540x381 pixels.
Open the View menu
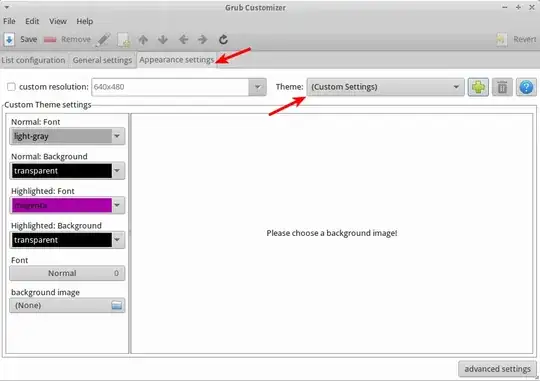(x=58, y=21)
